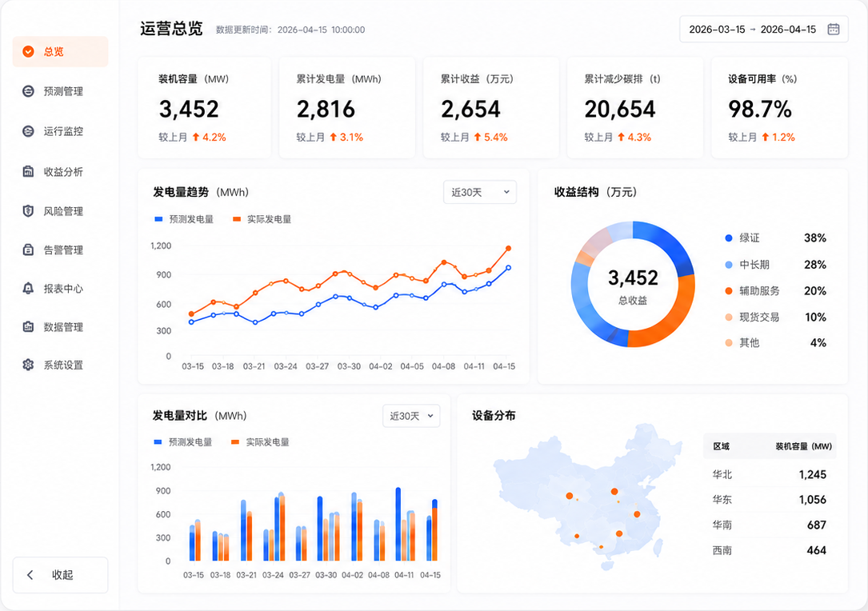Viewport: 868px width, 611px height.
Task: Click the 中长期 legend color dot
Action: (729, 265)
